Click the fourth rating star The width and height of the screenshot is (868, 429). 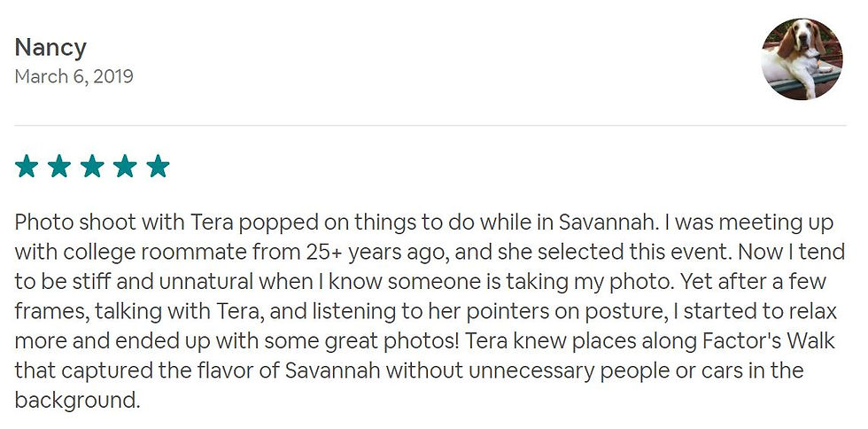point(125,167)
